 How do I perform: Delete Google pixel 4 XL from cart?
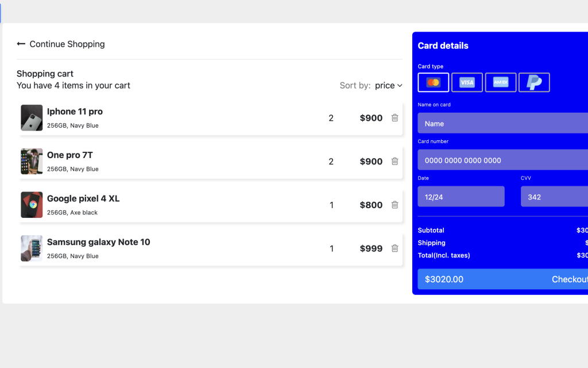pos(394,205)
